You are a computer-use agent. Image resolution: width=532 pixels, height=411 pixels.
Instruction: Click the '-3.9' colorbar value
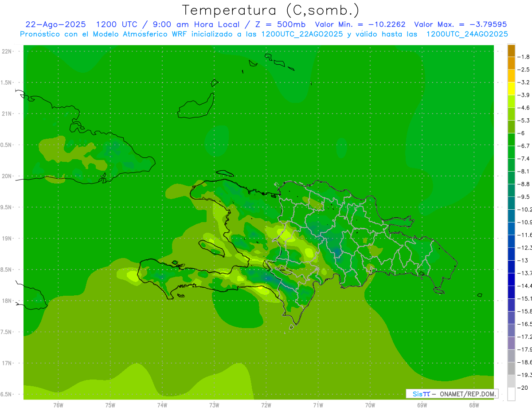click(x=524, y=95)
